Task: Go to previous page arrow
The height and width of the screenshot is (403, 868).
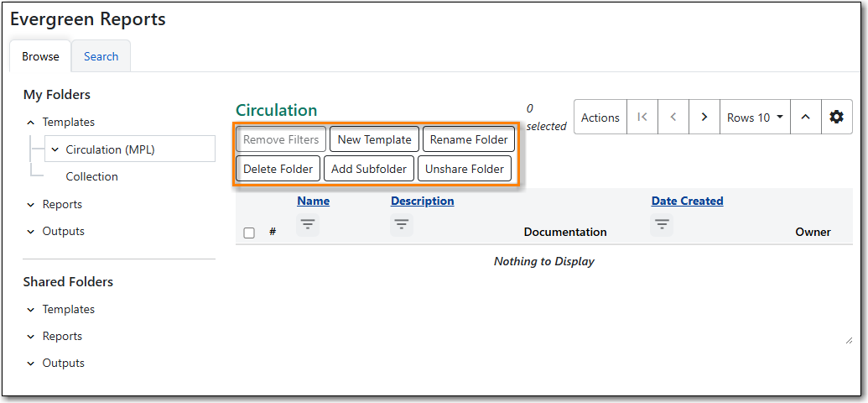Action: click(x=673, y=118)
